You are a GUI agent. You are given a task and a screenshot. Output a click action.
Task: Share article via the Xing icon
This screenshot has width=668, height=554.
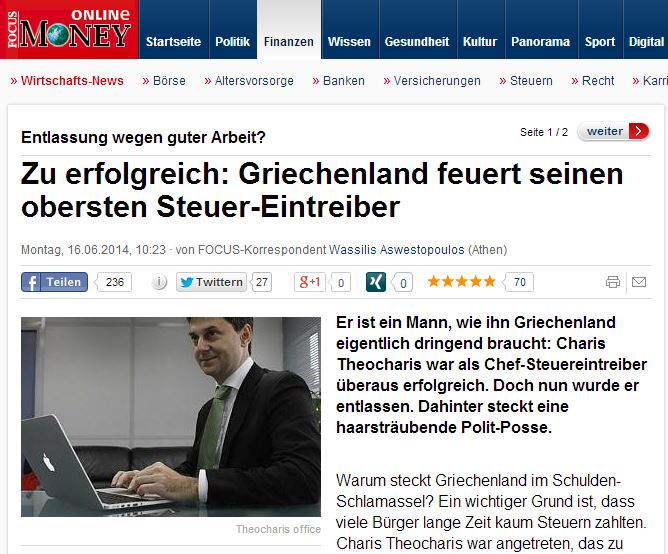376,282
